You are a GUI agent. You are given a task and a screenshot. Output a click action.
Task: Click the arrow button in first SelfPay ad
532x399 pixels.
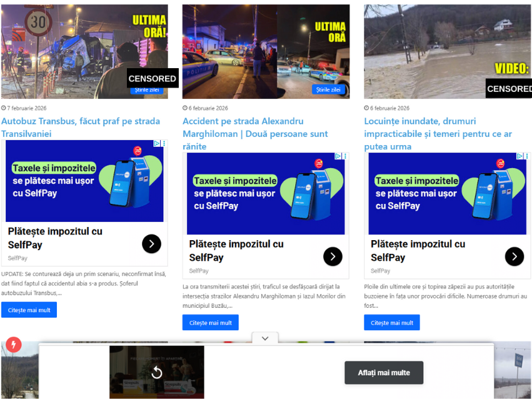coord(151,243)
